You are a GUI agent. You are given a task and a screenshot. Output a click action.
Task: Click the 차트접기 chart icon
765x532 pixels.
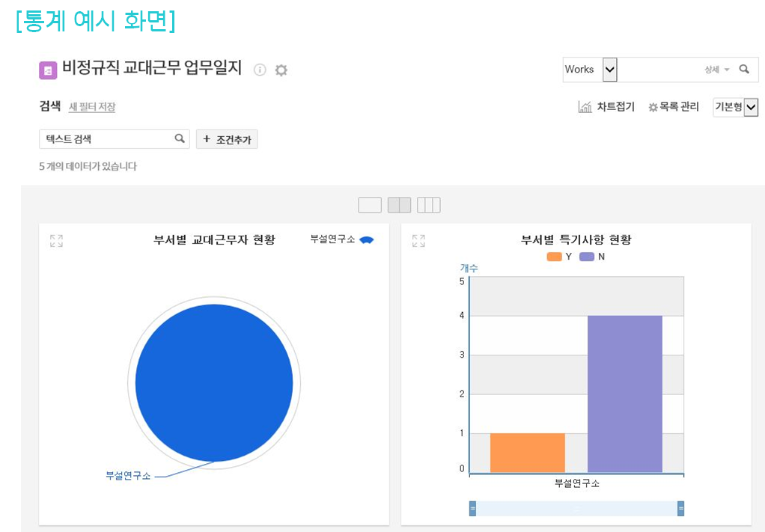[585, 107]
